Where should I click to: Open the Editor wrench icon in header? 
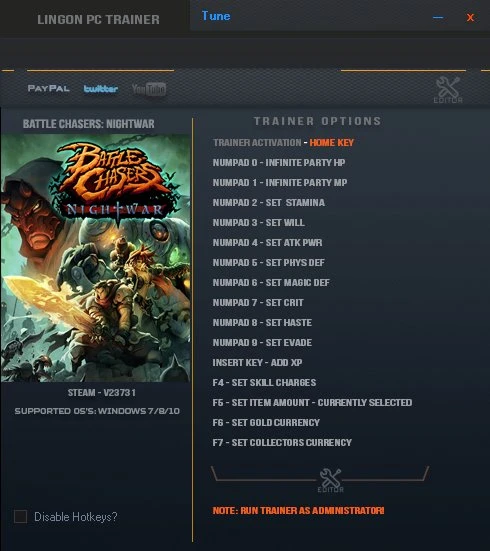448,90
